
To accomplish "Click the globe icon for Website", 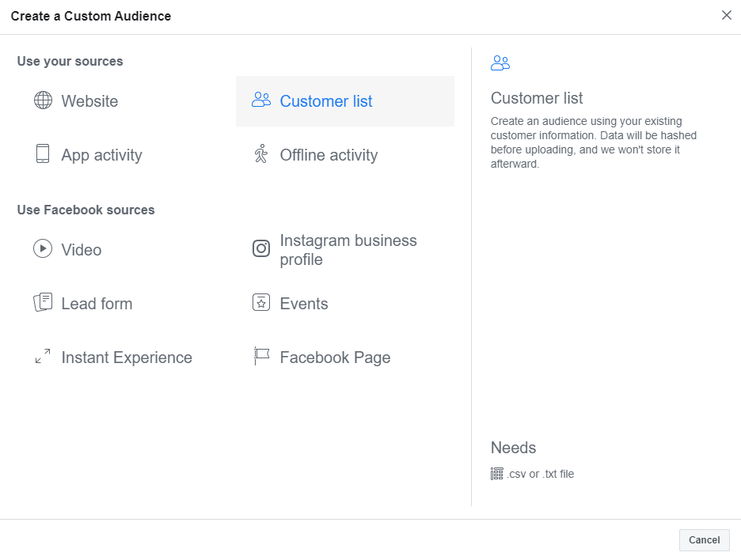I will (x=43, y=100).
